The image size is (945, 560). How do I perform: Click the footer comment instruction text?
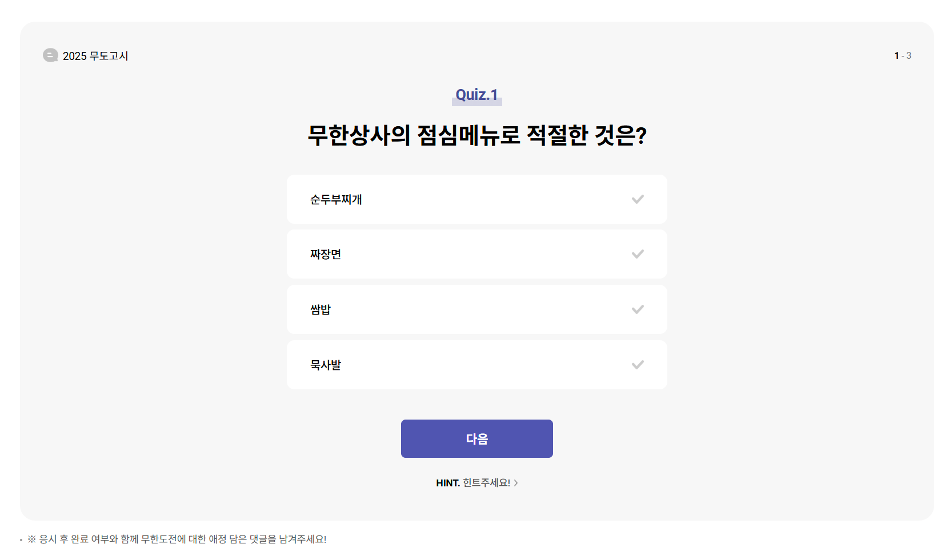click(x=177, y=538)
